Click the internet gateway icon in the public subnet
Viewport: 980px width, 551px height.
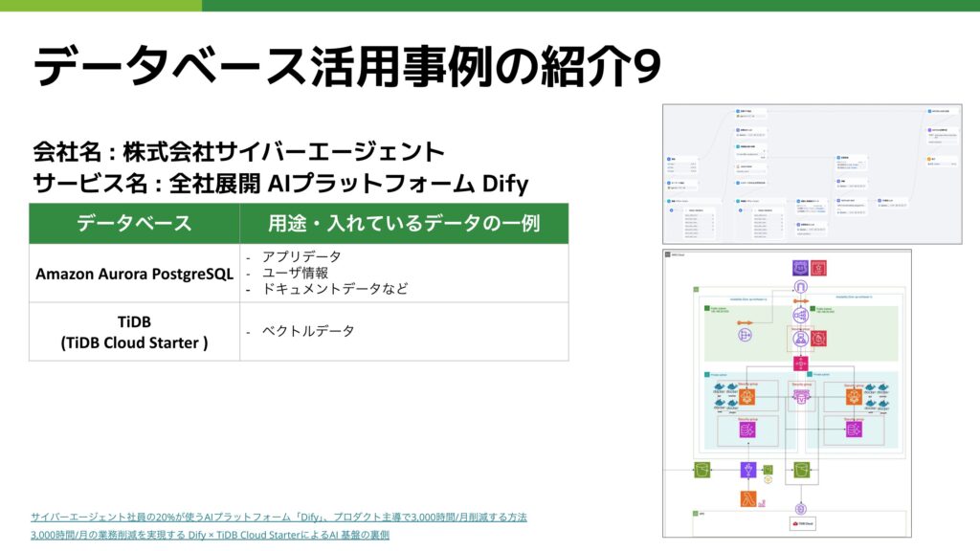pyautogui.click(x=746, y=334)
